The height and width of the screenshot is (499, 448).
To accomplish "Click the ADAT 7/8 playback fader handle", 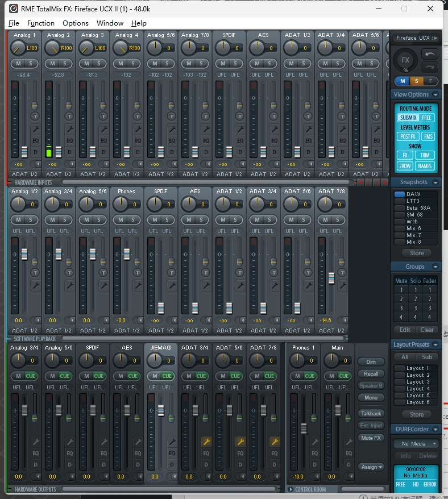I will [331, 278].
